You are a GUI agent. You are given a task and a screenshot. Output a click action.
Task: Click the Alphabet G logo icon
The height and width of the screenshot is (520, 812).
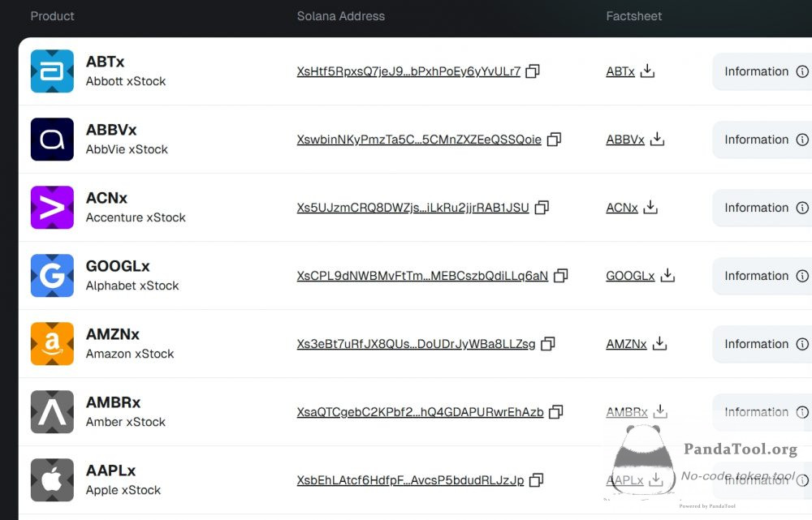[x=52, y=276]
